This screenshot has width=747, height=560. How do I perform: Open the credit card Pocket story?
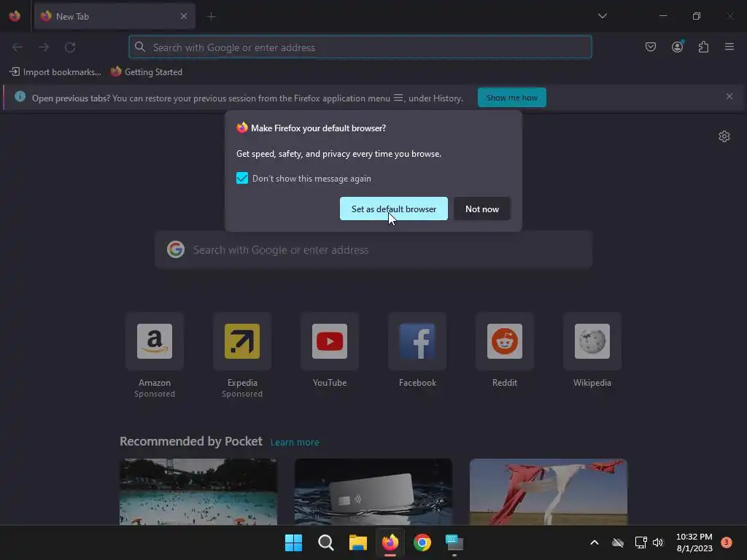point(373,492)
